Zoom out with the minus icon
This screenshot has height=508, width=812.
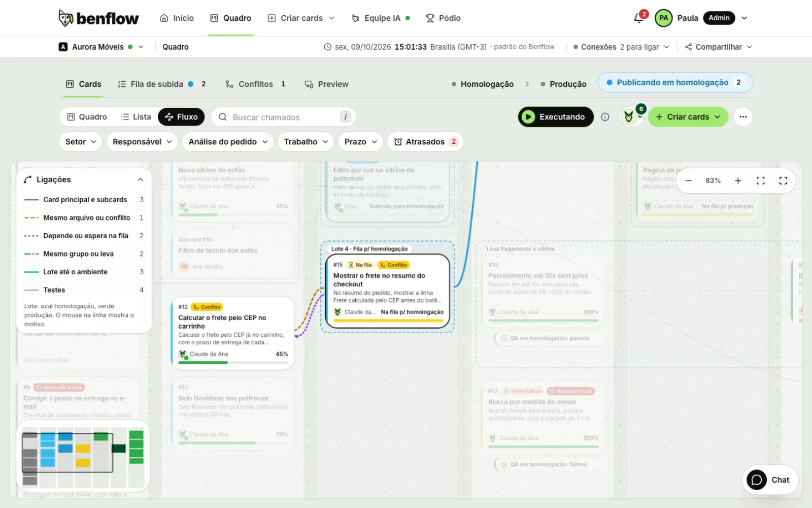[689, 180]
